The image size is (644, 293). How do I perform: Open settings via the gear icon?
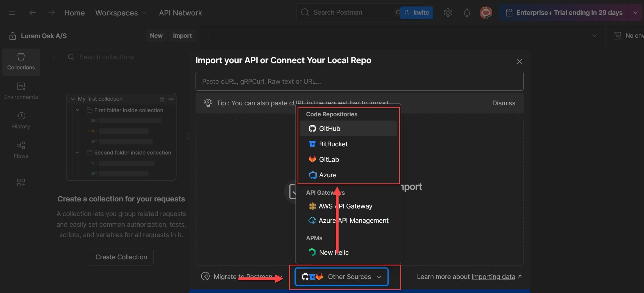coord(448,13)
